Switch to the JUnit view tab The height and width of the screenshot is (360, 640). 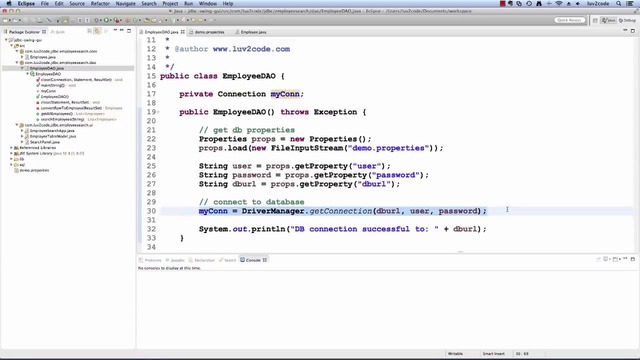pyautogui.click(x=58, y=32)
